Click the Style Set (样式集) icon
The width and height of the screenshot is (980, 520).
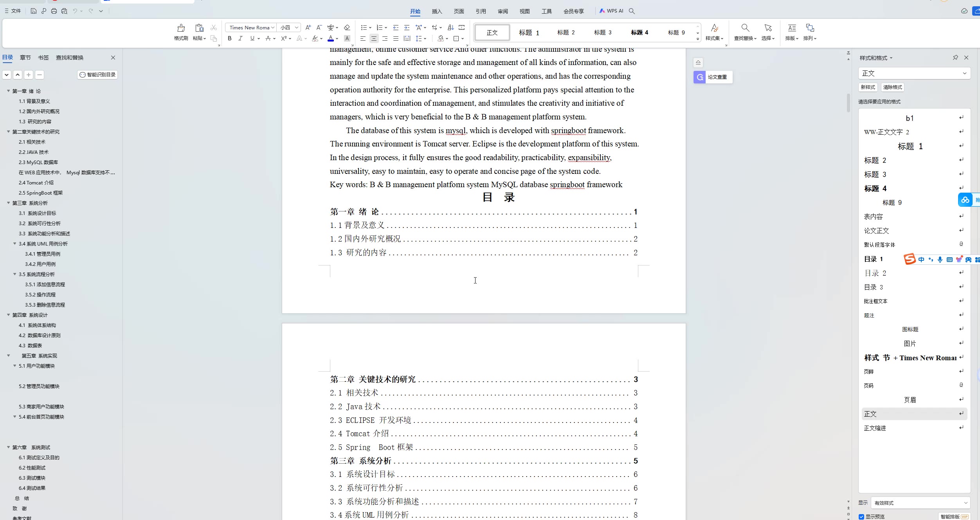(714, 28)
